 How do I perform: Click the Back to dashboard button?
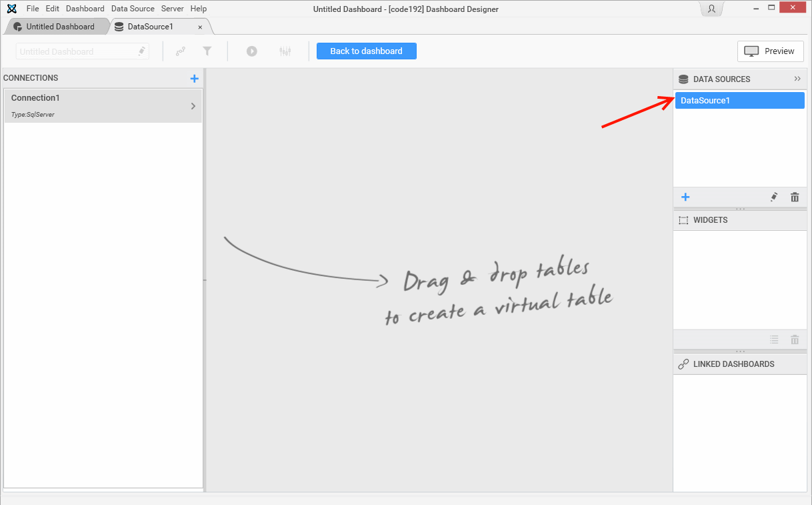[367, 51]
